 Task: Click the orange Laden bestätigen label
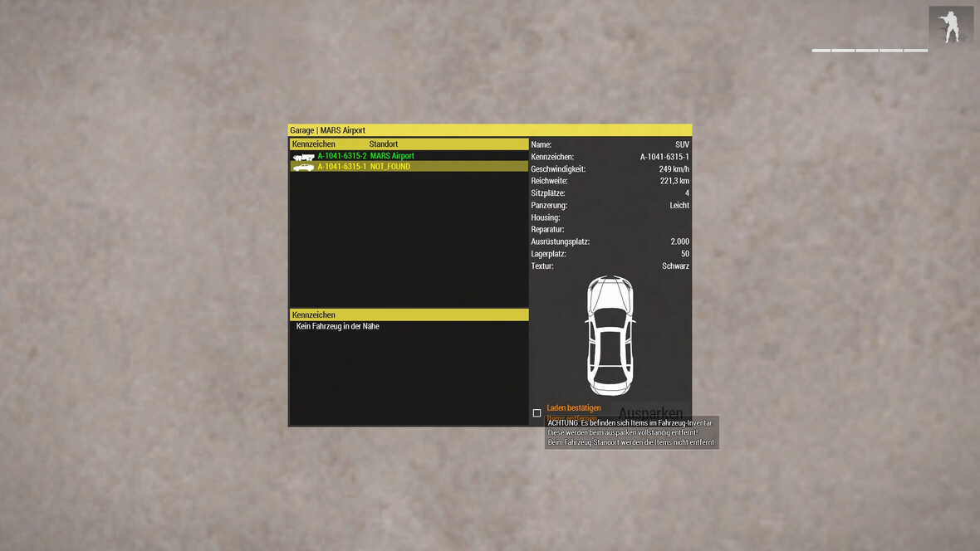coord(574,407)
